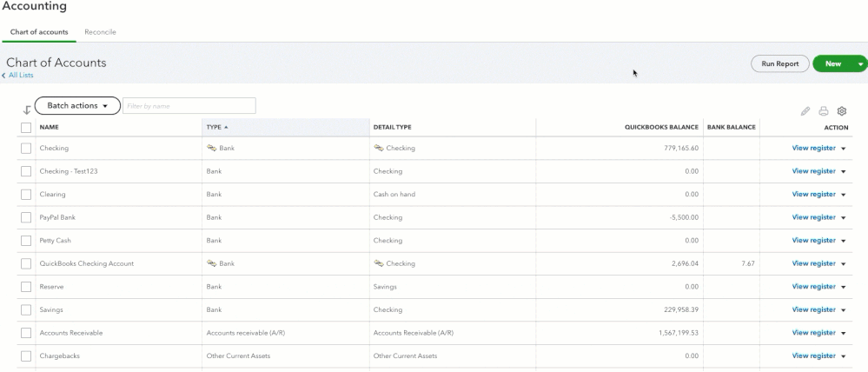Screen dimensions: 868x372
Task: Go back via All Lists link
Action: click(x=21, y=76)
